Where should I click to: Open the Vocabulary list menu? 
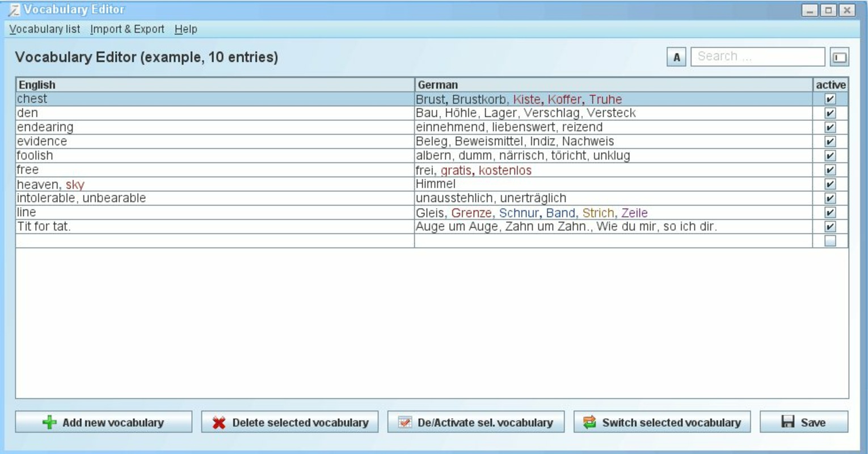tap(45, 29)
